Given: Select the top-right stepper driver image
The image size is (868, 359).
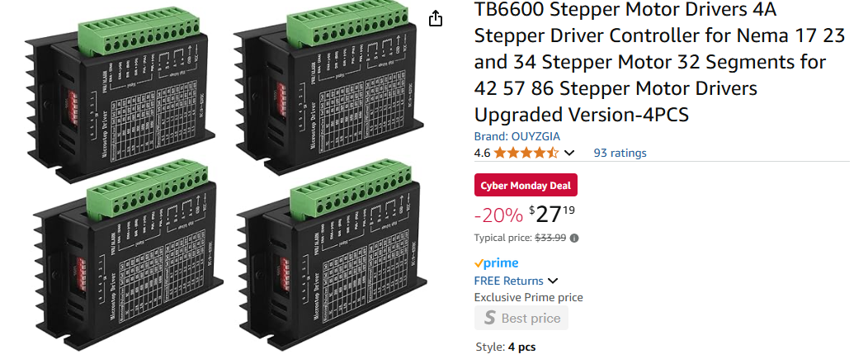Looking at the screenshot, I should [328, 87].
